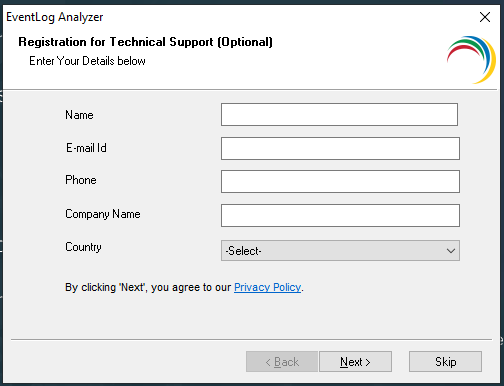Open the Privacy Policy link
This screenshot has height=386, width=504.
coord(267,287)
